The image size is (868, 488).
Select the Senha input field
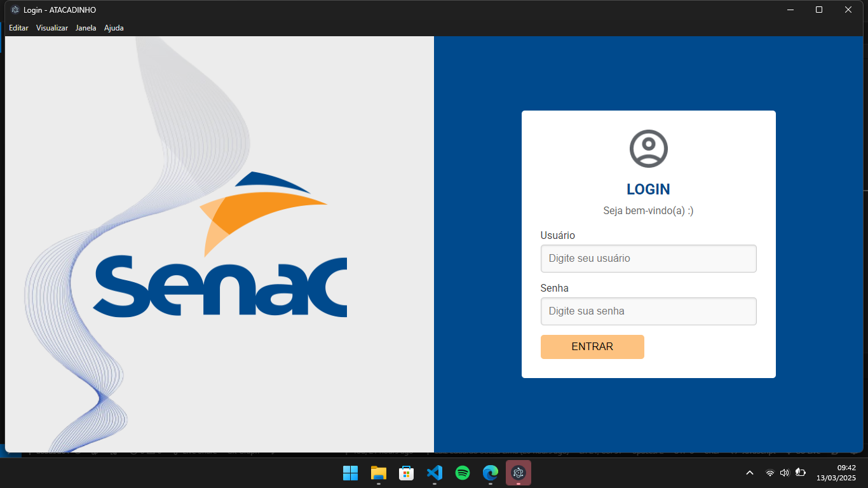[x=648, y=311]
